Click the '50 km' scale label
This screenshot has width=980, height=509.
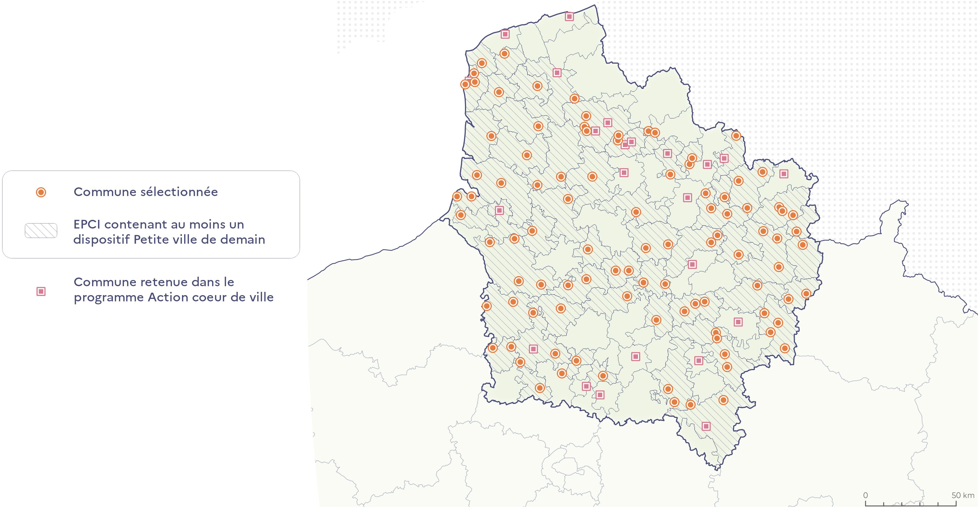[963, 495]
